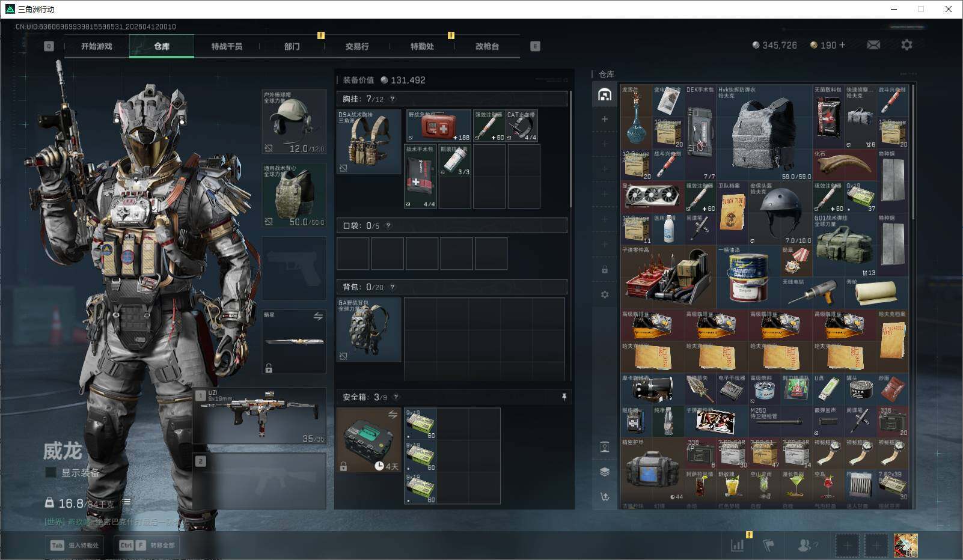Select the DEK手术包 in warehouse
963x560 pixels.
coord(700,133)
